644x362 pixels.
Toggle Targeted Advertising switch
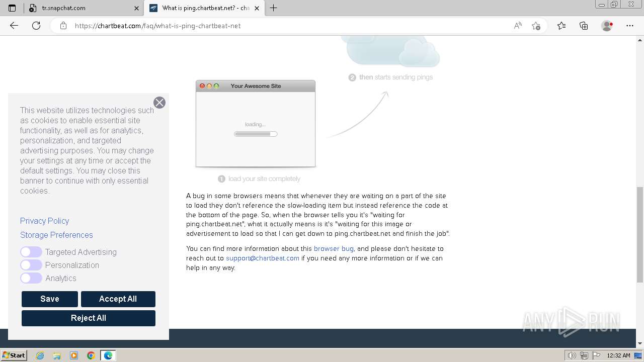coord(31,252)
